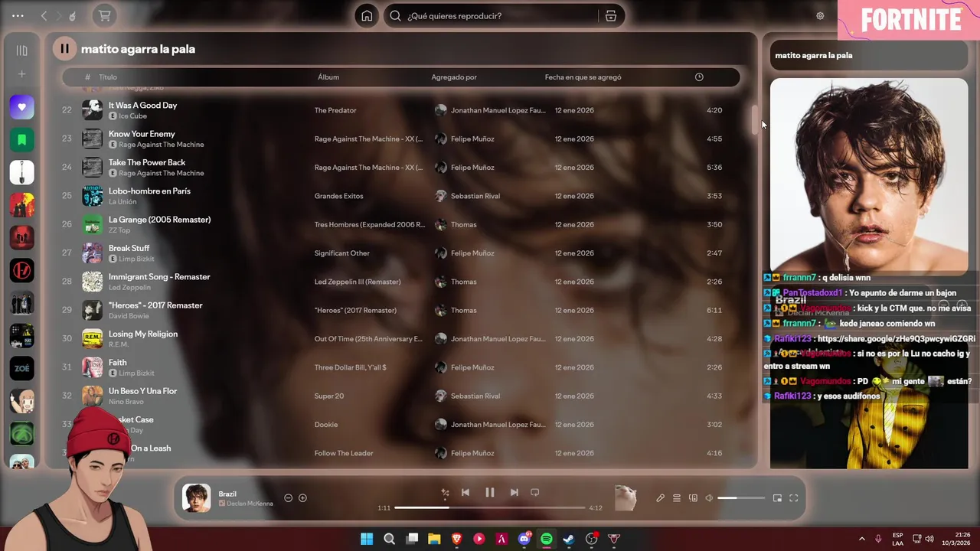The image size is (980, 551).
Task: Seek using the song progress bar
Action: (490, 507)
